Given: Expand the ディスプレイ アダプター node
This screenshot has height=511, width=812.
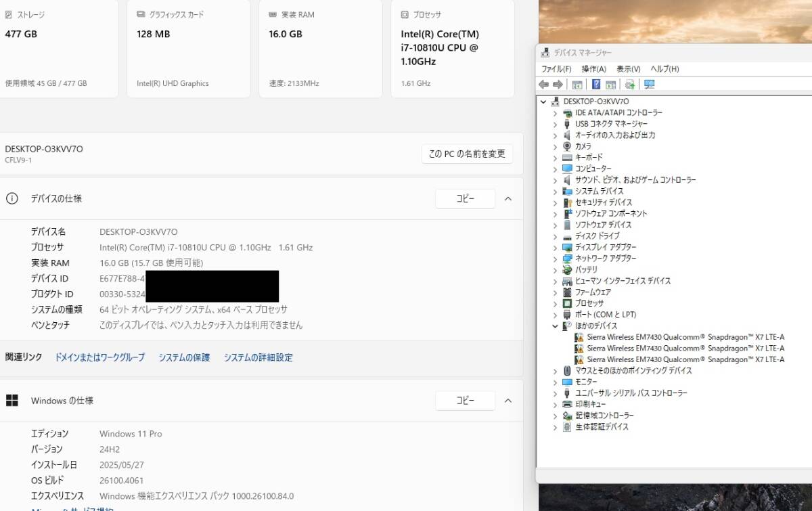Looking at the screenshot, I should tap(556, 247).
